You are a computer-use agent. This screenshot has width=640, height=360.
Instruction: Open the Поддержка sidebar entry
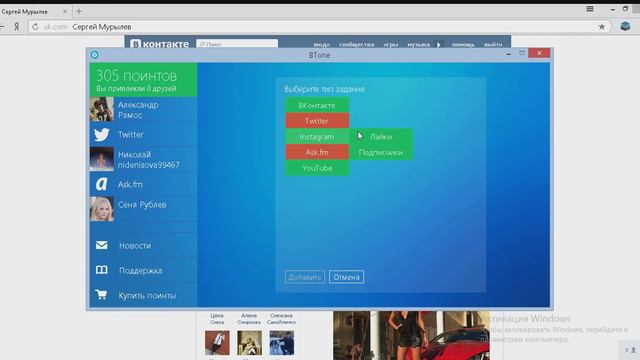tap(143, 270)
